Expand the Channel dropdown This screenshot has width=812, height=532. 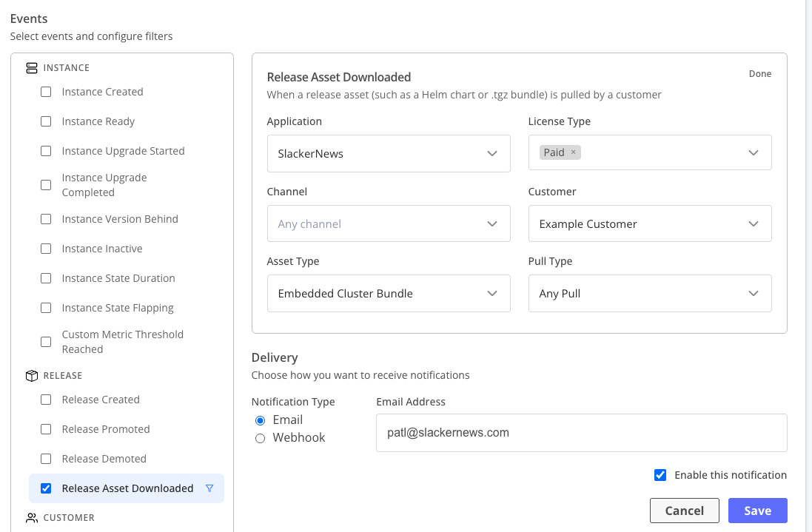pyautogui.click(x=388, y=223)
